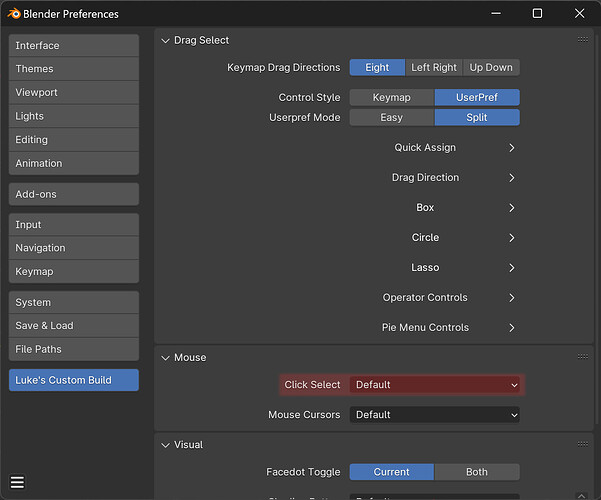Open the Click Select dropdown
The height and width of the screenshot is (500, 601).
(435, 385)
